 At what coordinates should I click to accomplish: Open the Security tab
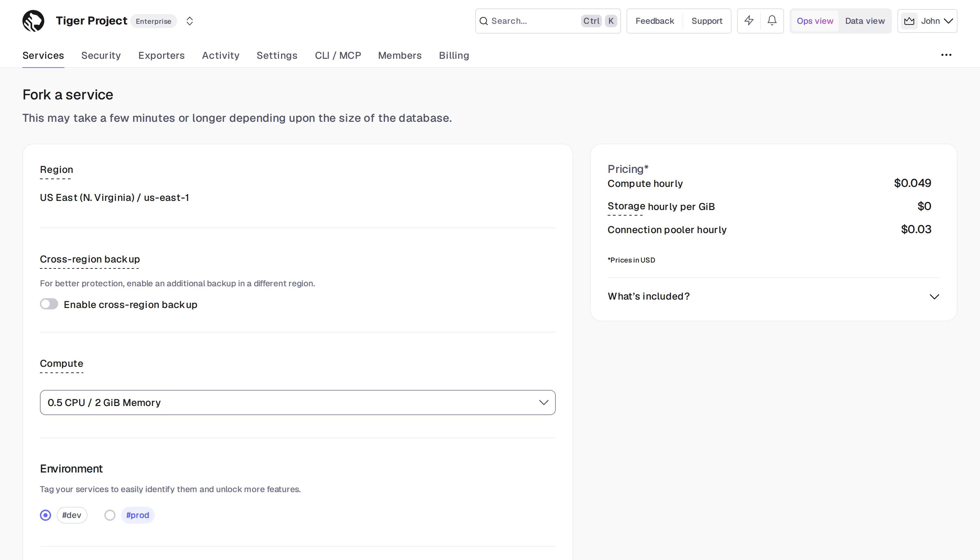coord(101,55)
